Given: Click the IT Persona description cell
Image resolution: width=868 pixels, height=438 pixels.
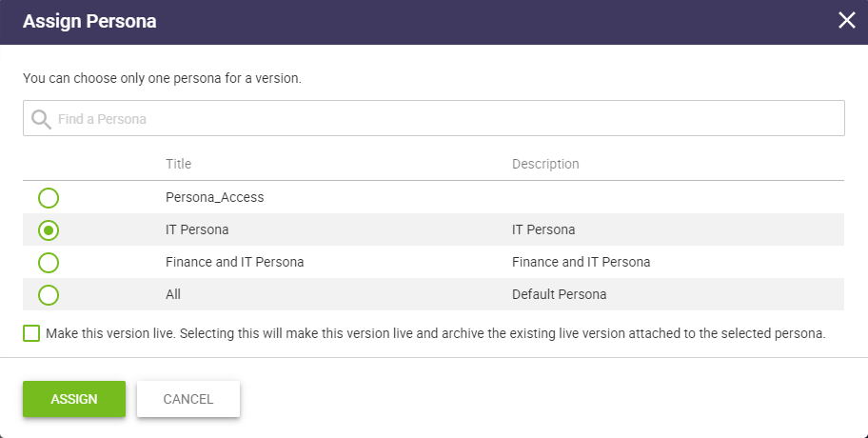Looking at the screenshot, I should [x=543, y=230].
